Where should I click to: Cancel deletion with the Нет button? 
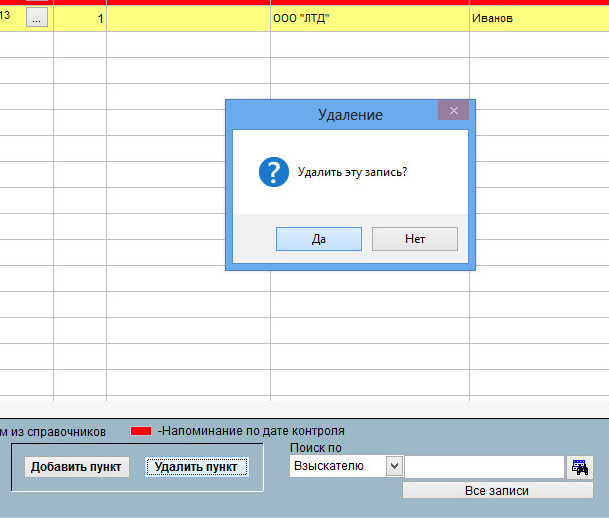(415, 239)
